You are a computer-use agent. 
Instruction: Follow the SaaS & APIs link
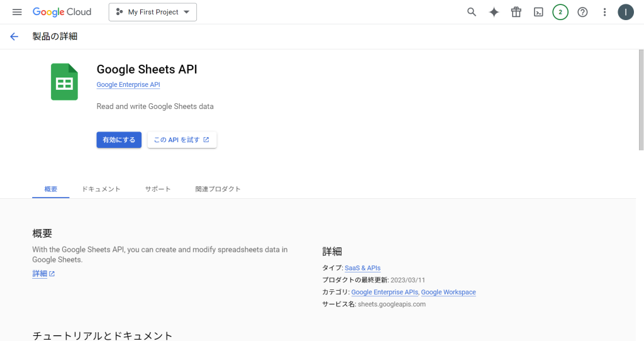(x=363, y=268)
